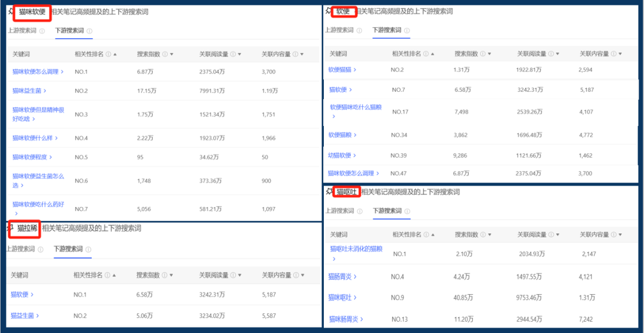Sort by 关联阅读量 arrow in 软便 panel
The height and width of the screenshot is (333, 644).
pyautogui.click(x=558, y=54)
